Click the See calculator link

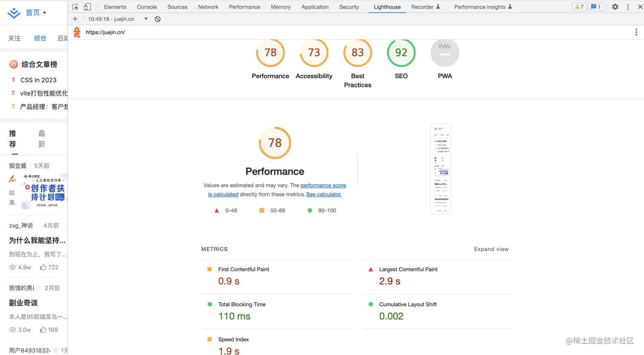coord(324,195)
